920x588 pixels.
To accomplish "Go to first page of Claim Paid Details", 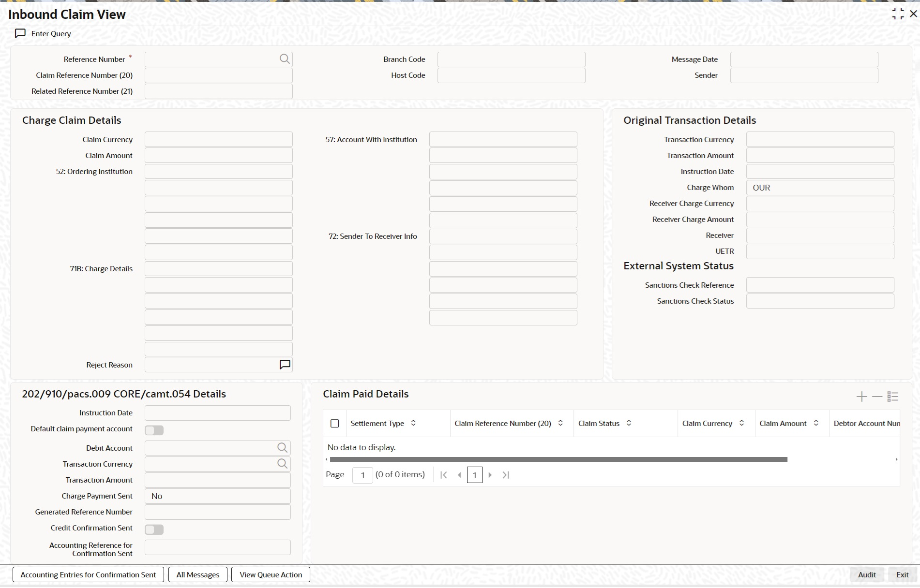I will (444, 475).
